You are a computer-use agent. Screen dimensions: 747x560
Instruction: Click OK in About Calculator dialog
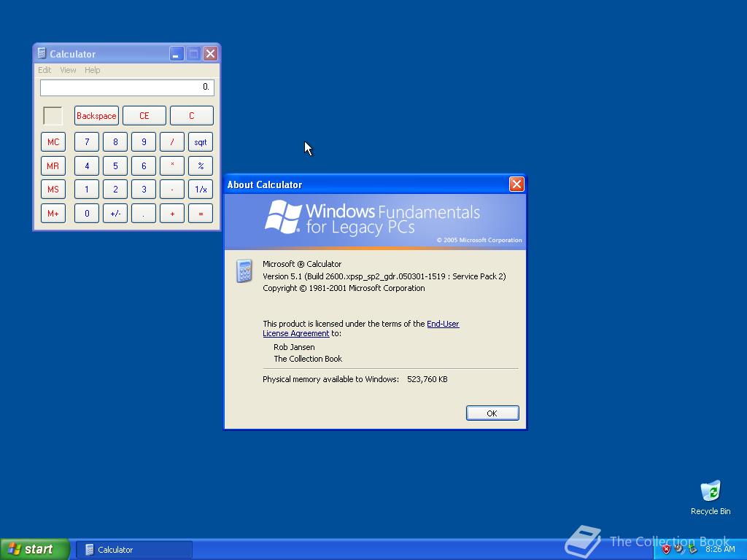click(x=492, y=413)
